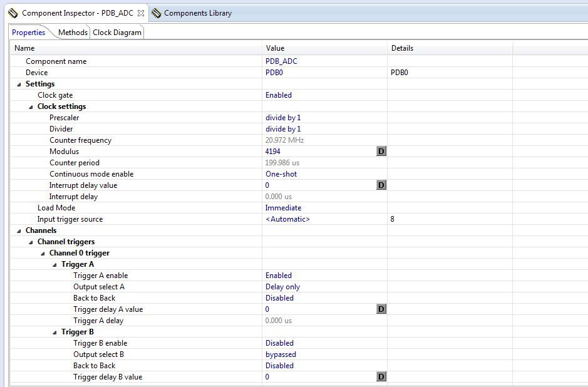Select the Counter period row label
Viewport: 588px width, 387px height.
click(75, 163)
